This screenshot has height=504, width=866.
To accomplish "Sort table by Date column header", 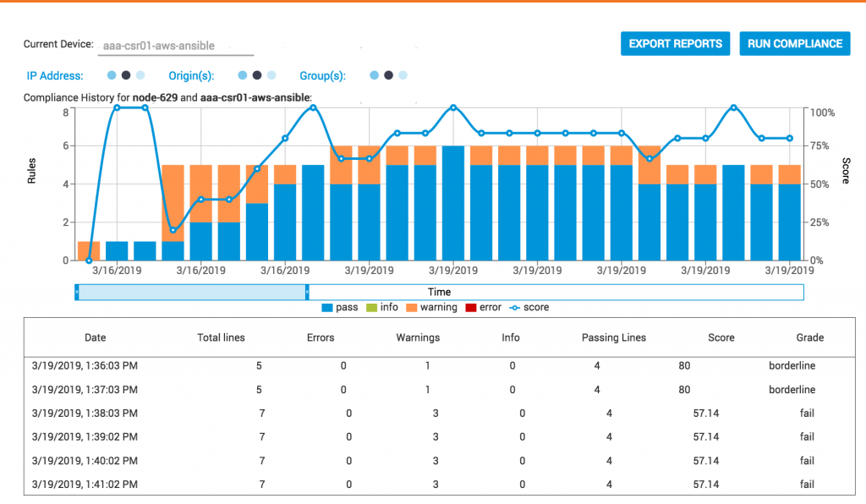I will click(96, 337).
